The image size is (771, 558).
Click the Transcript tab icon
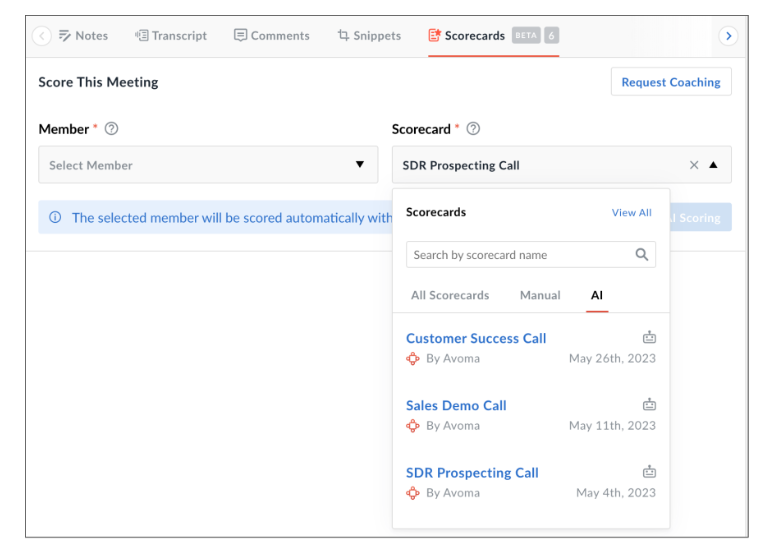142,35
